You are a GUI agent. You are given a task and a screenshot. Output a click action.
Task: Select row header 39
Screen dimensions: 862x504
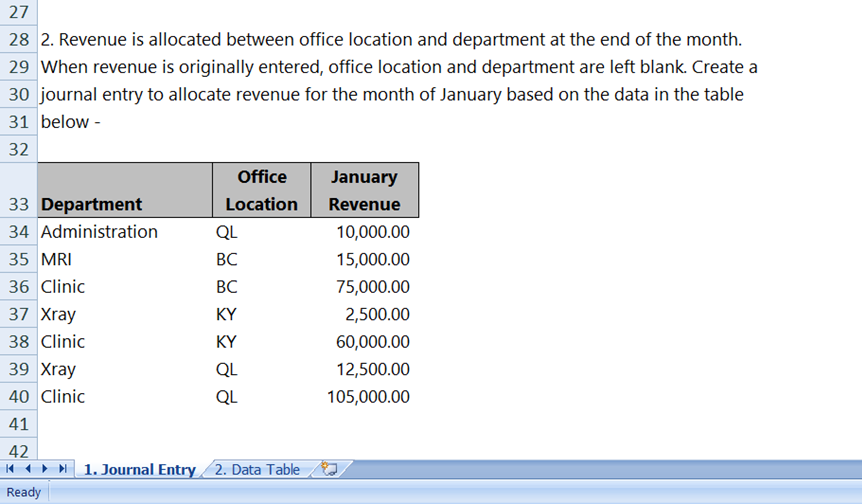coord(19,369)
